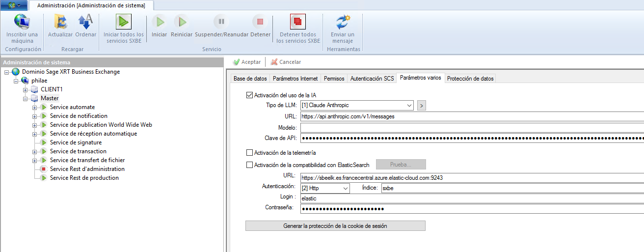The width and height of the screenshot is (644, 252).
Task: Click the Ordenar sort icon
Action: [85, 22]
